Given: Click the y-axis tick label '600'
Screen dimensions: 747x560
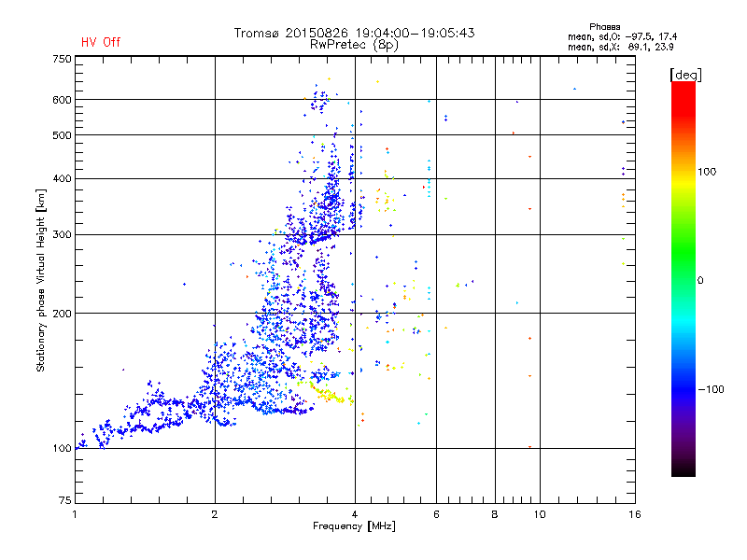Looking at the screenshot, I should point(62,100).
